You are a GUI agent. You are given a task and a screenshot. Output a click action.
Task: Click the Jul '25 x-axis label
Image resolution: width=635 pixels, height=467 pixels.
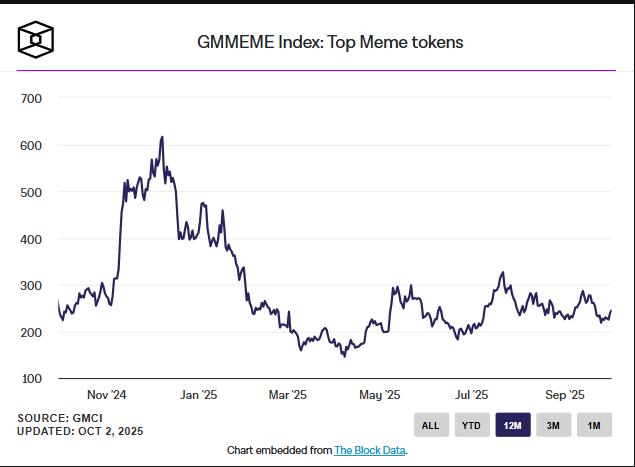click(471, 395)
